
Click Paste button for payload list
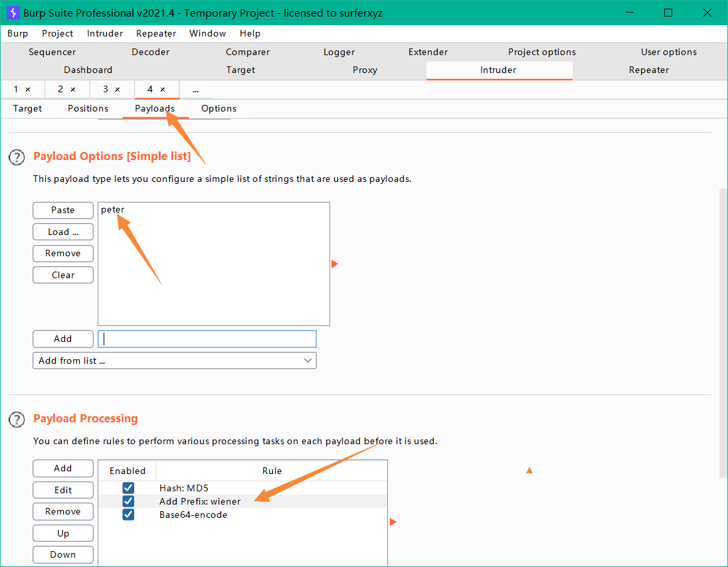point(63,210)
